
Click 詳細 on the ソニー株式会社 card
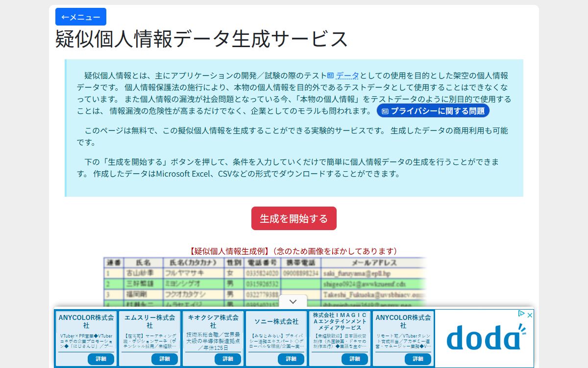click(291, 359)
